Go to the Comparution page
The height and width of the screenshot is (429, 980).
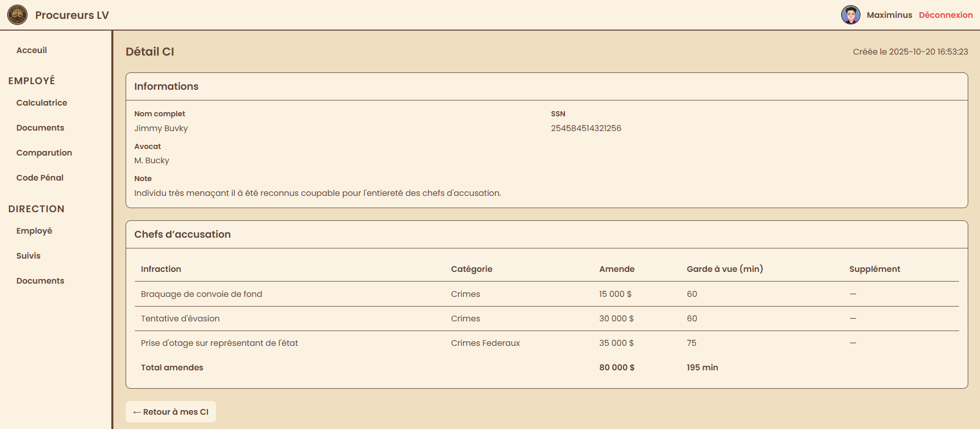[x=44, y=153]
